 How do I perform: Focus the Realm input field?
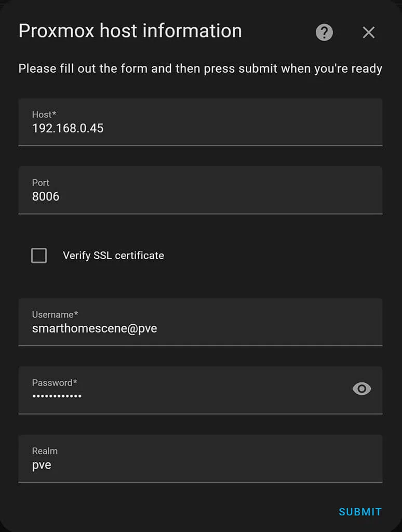(x=200, y=459)
